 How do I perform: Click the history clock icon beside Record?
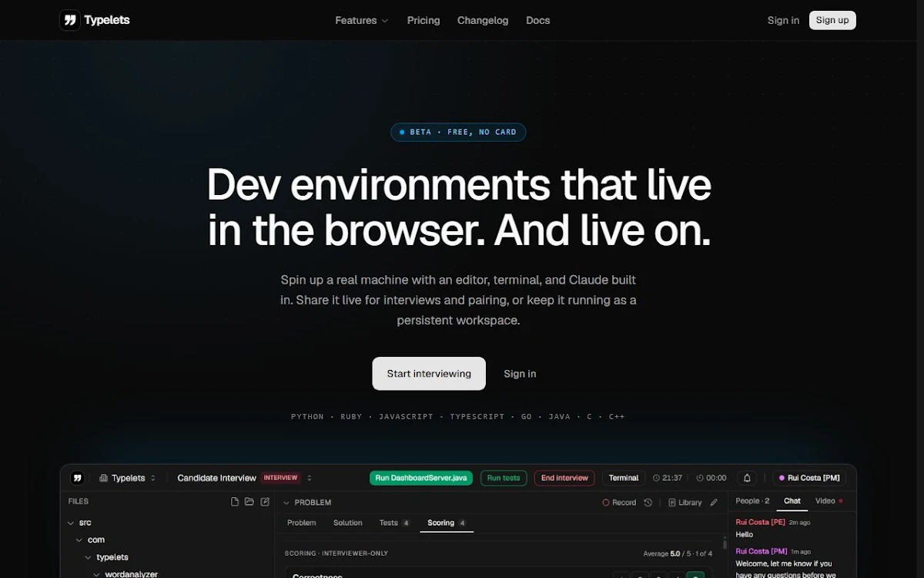click(648, 502)
